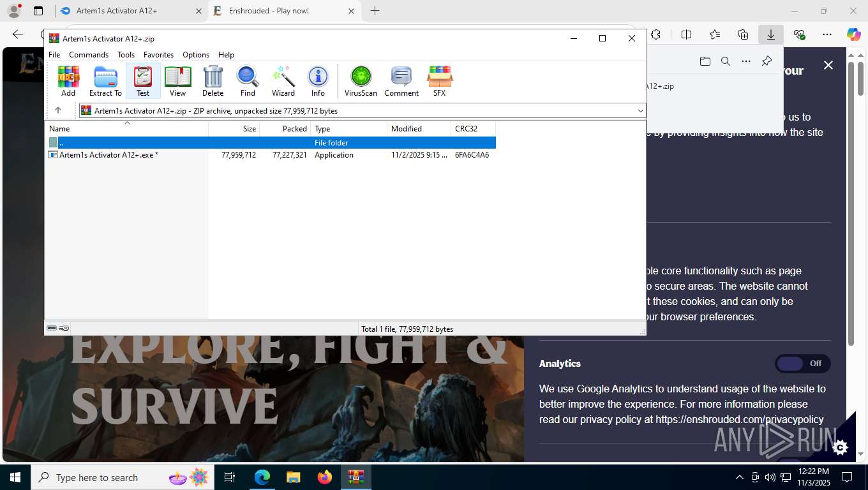
Task: Open Edge Settings and more ellipsis
Action: (827, 34)
